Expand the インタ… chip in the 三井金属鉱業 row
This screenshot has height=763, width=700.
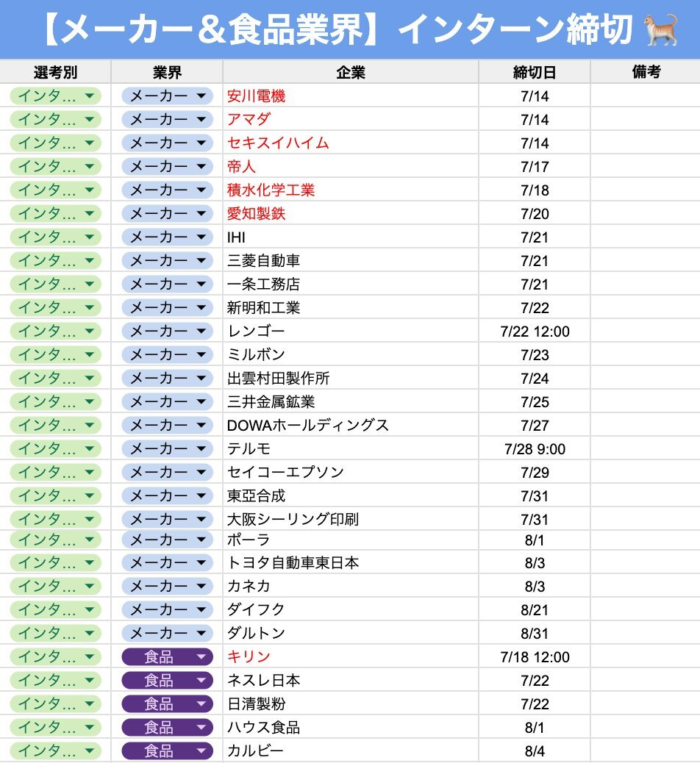tap(55, 401)
